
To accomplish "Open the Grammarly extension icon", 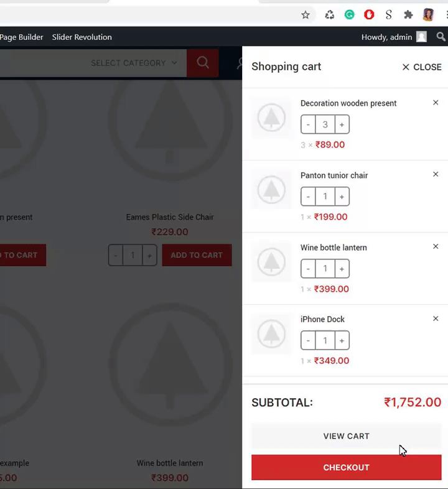I will (x=350, y=15).
